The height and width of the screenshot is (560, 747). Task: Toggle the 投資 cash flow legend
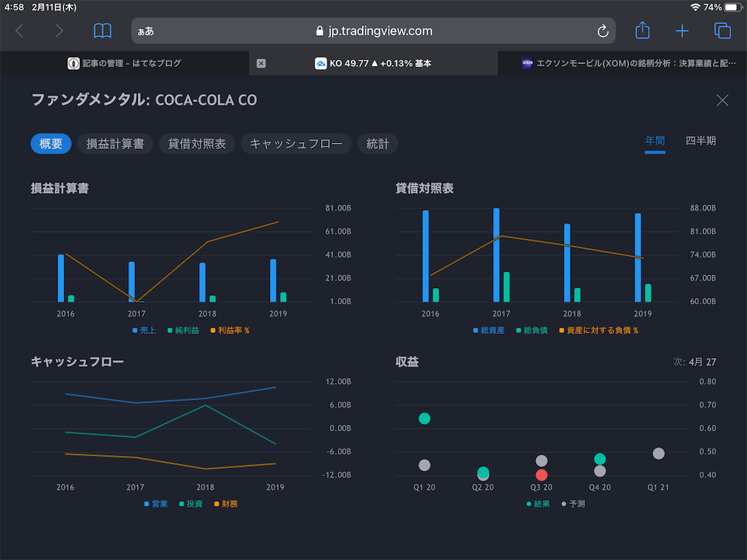click(191, 504)
